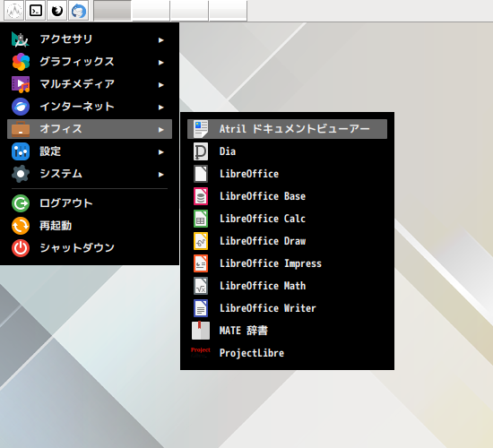Expand the インターネット submenu arrow
This screenshot has height=448, width=493.
(161, 108)
